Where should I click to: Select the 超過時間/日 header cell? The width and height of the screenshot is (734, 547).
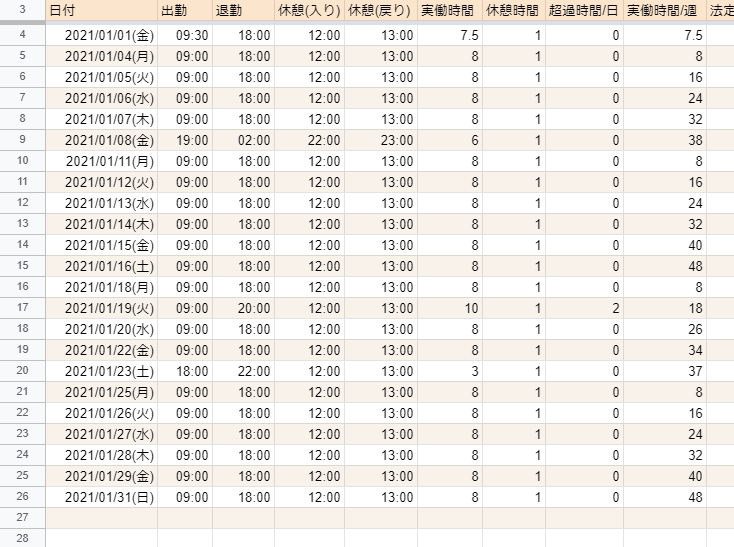584,10
